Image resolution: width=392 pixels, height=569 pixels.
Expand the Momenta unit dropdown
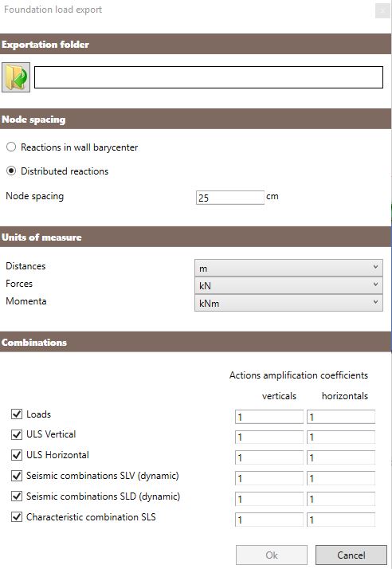(x=288, y=303)
